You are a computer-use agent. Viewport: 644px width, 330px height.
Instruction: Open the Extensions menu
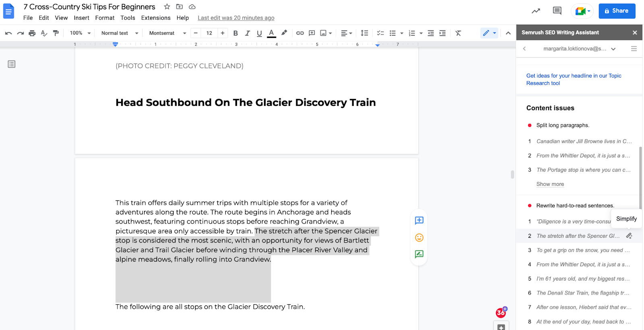[156, 18]
